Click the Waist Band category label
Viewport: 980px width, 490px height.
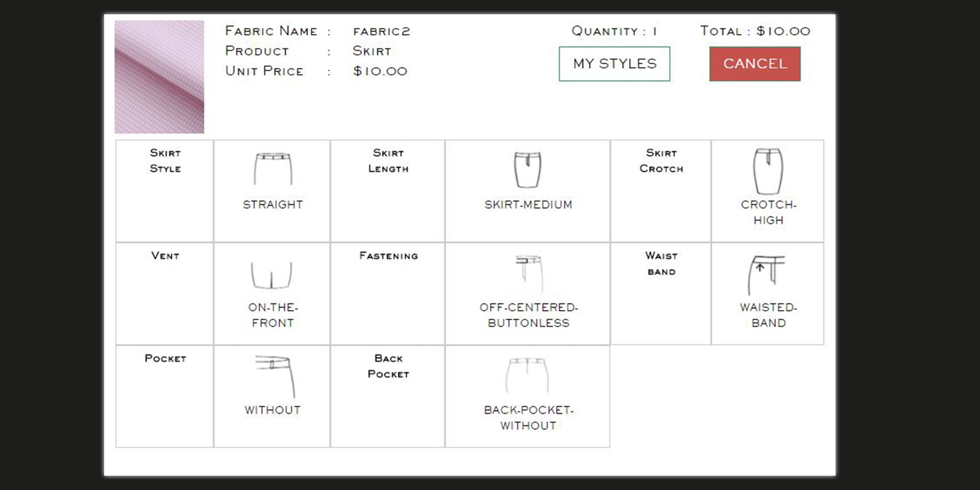(x=661, y=263)
